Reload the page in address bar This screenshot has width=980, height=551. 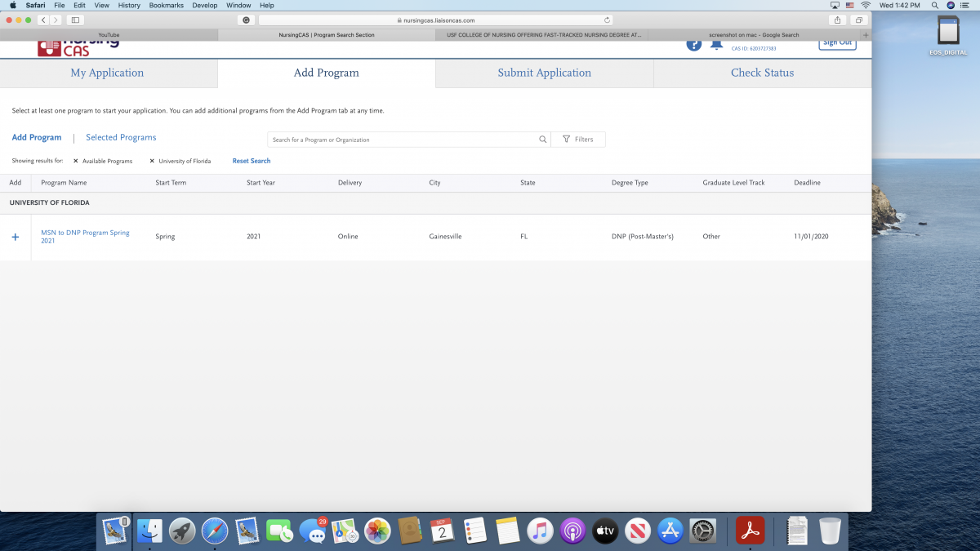(x=607, y=20)
